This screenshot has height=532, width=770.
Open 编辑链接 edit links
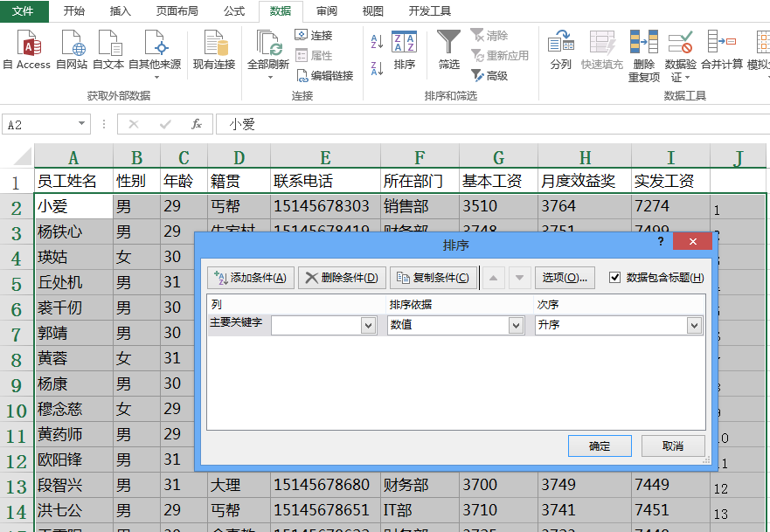point(325,76)
